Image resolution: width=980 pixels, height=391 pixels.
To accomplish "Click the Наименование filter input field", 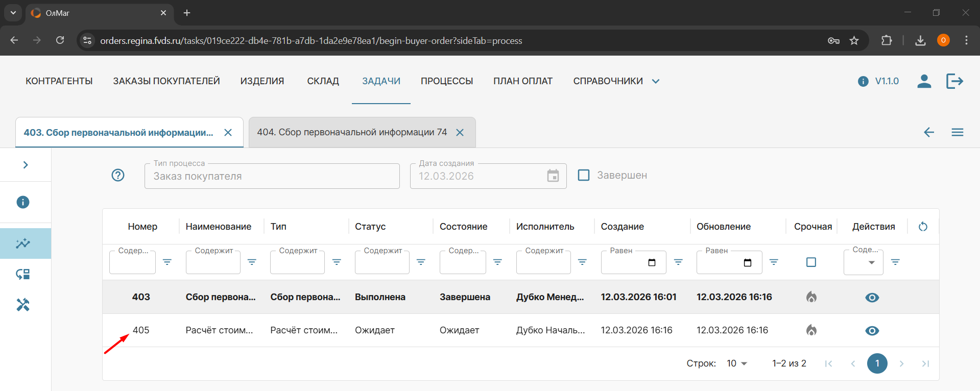I will pyautogui.click(x=213, y=263).
